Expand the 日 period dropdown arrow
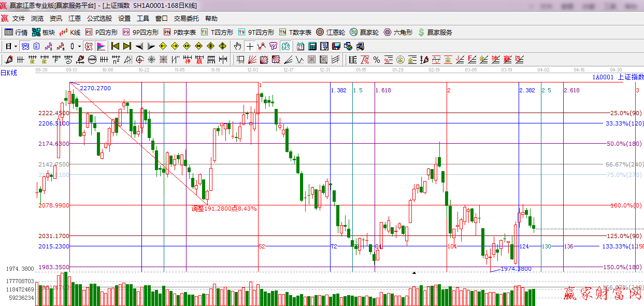Viewport: 644px width, 306px height. point(16,46)
